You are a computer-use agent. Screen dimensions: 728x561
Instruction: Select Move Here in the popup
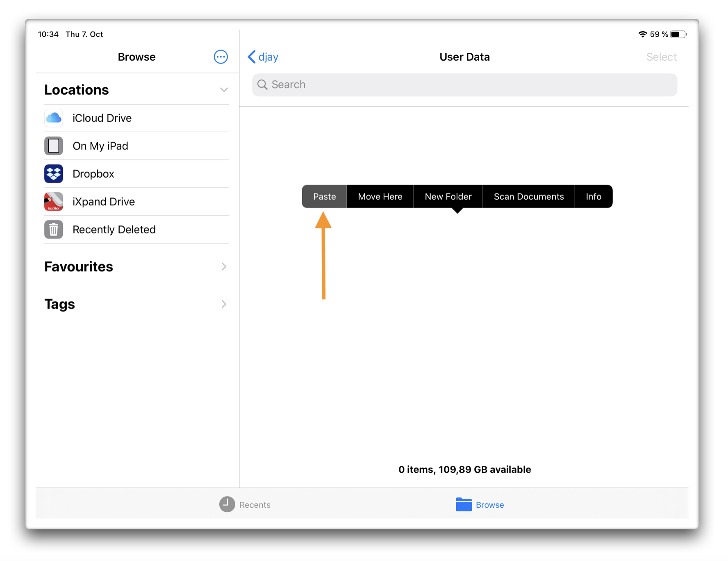tap(380, 196)
